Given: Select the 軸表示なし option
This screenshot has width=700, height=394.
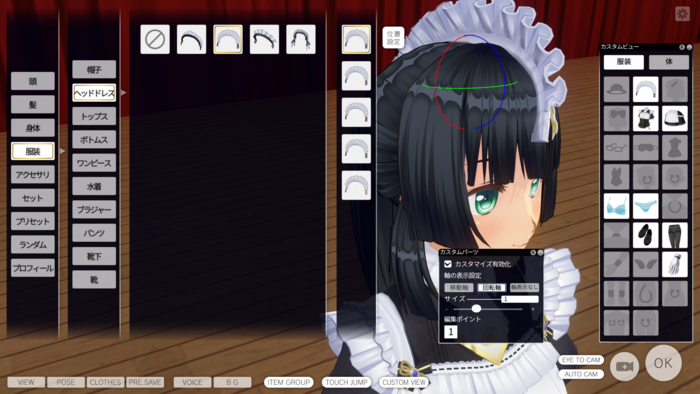Looking at the screenshot, I should point(524,288).
